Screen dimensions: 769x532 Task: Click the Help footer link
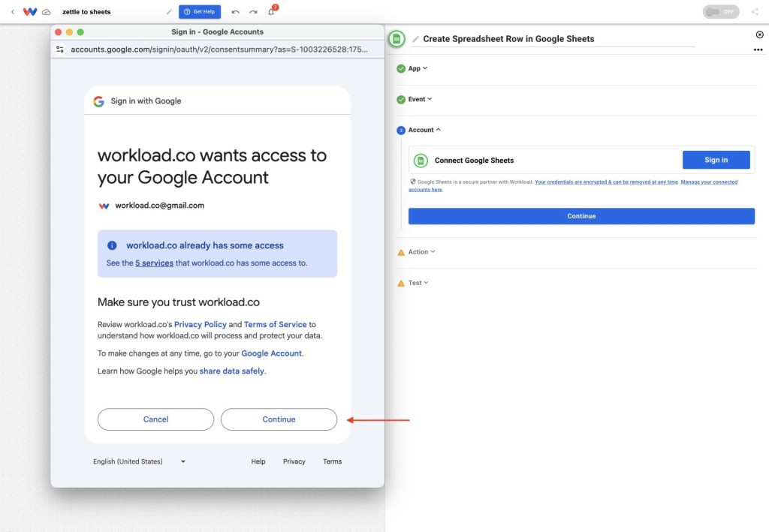tap(258, 461)
